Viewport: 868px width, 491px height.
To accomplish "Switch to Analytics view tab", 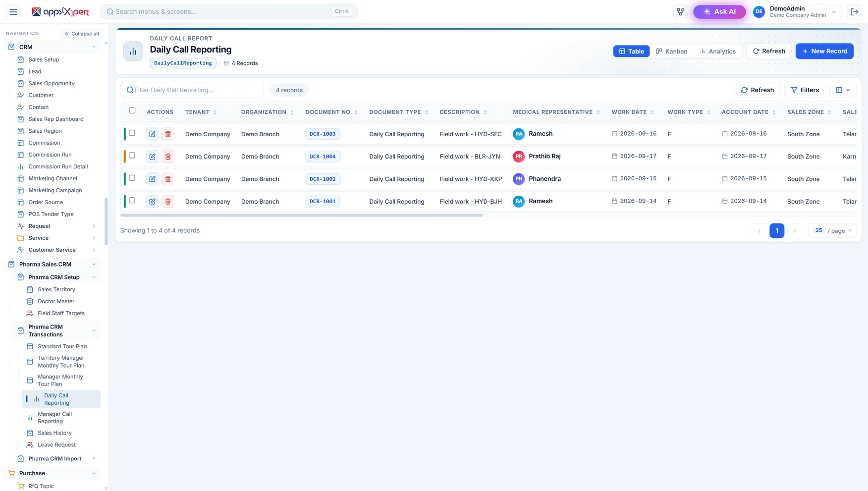I will point(717,51).
